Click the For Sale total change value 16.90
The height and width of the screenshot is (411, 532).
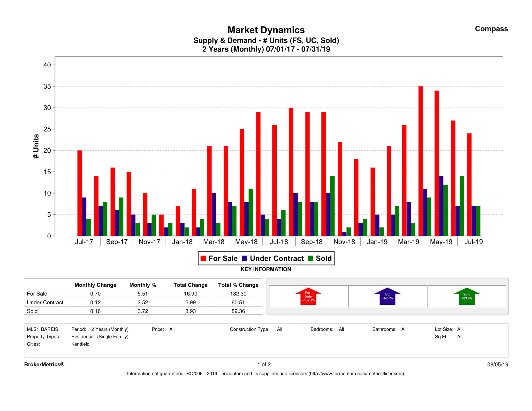[190, 294]
